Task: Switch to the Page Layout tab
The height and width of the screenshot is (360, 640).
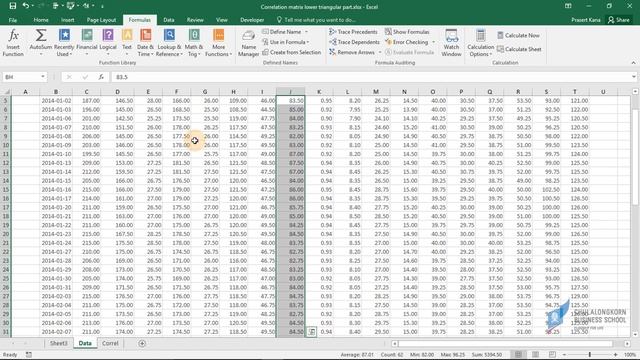Action: [x=101, y=20]
